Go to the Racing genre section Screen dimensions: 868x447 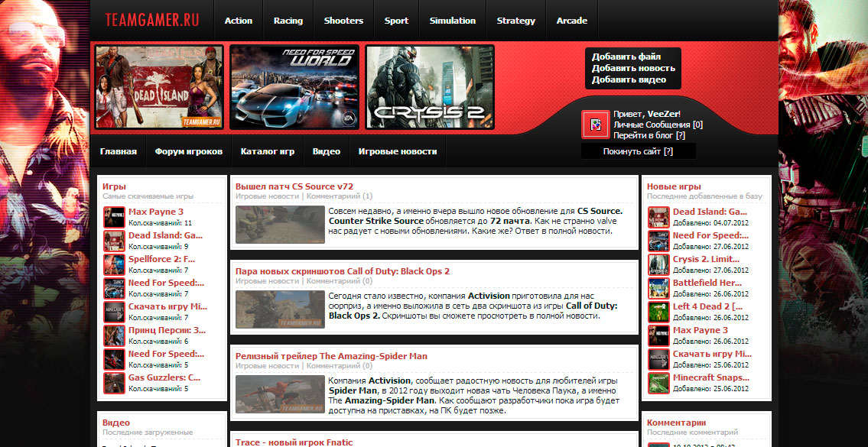[288, 21]
